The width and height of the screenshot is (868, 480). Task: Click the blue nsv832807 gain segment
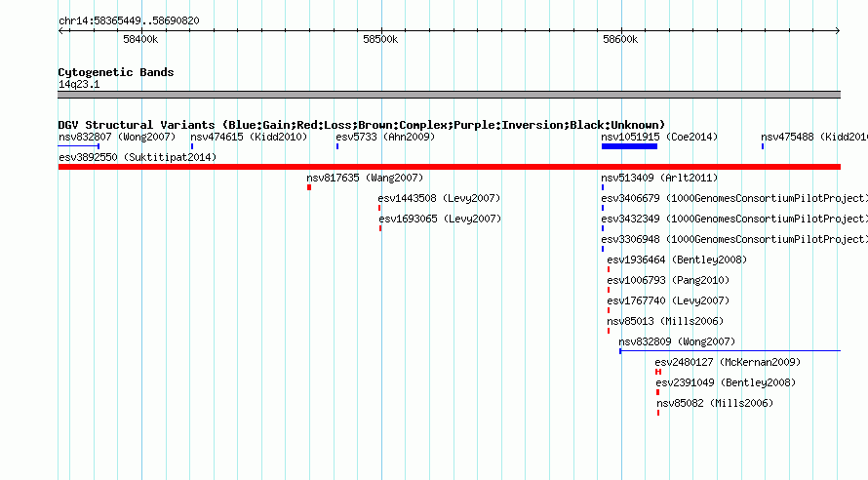[x=79, y=146]
